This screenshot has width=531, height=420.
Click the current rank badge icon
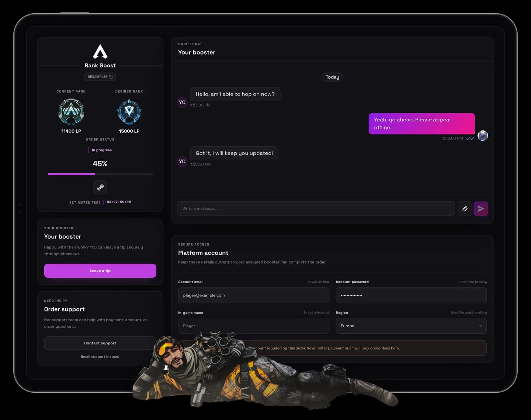(71, 112)
